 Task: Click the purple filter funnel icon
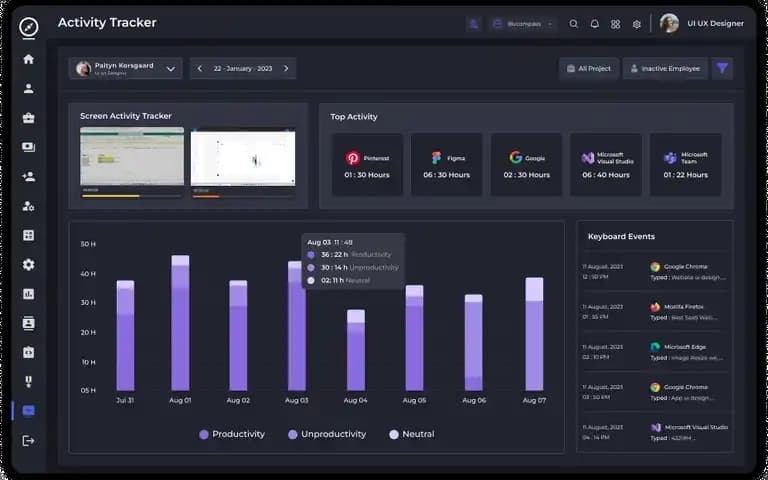pyautogui.click(x=722, y=69)
